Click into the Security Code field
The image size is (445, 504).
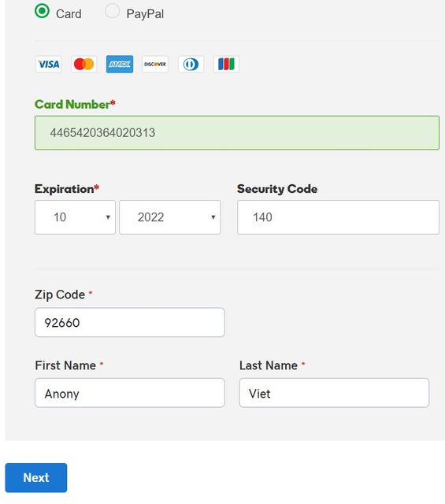coord(338,217)
